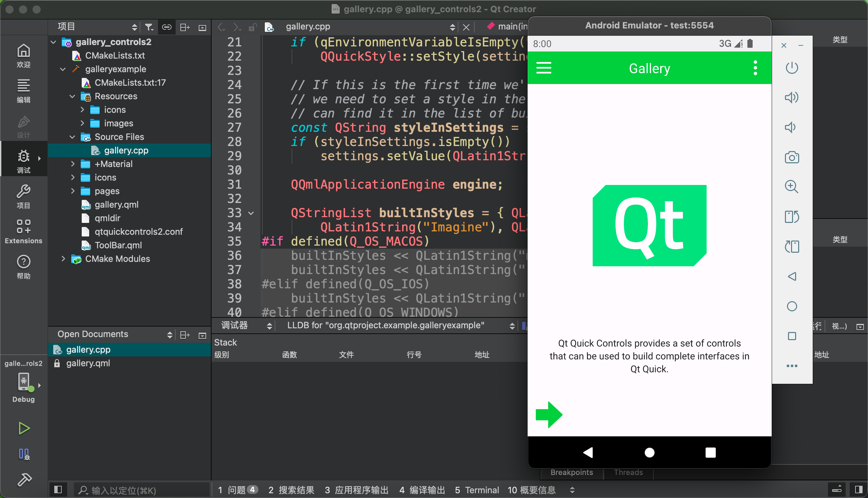Expand CMake Modules node

(x=63, y=259)
